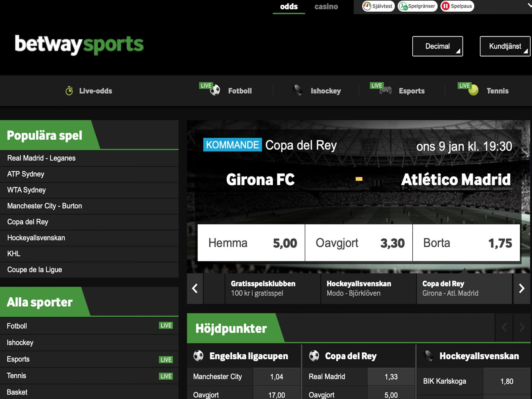
Task: Click the Atlético Madrid team name
Action: pyautogui.click(x=456, y=180)
